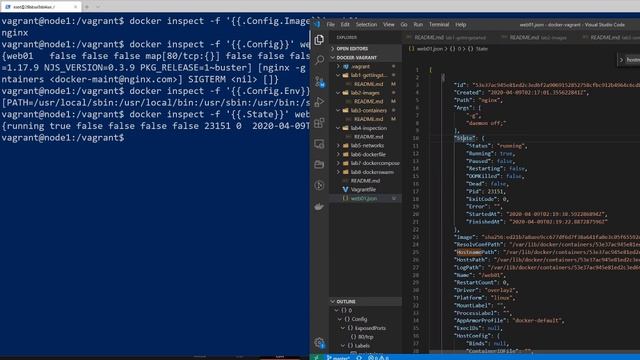640x360 pixels.
Task: Switch to the partly hidden third README.md tab
Action: tap(610, 37)
